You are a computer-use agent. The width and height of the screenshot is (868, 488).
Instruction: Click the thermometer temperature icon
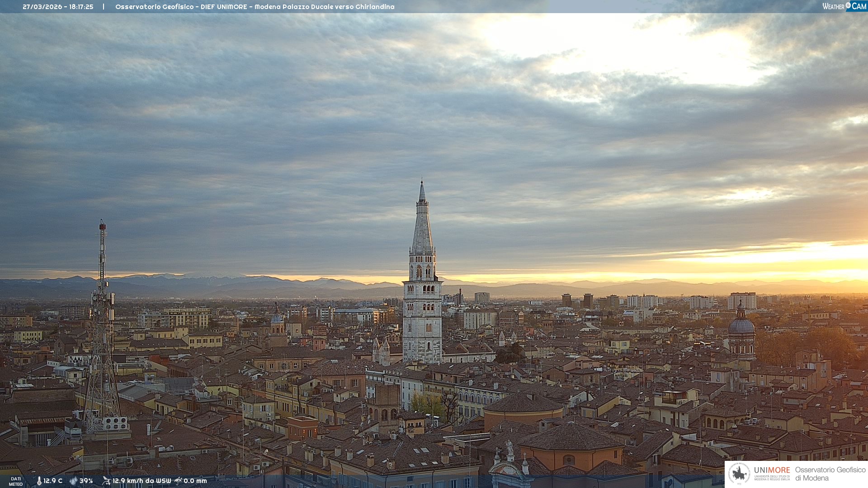(x=39, y=481)
